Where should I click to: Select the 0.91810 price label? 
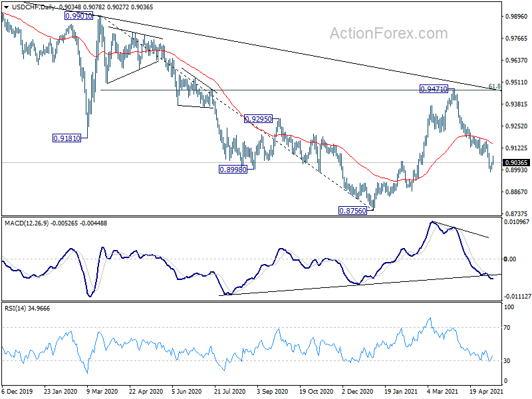(67, 138)
